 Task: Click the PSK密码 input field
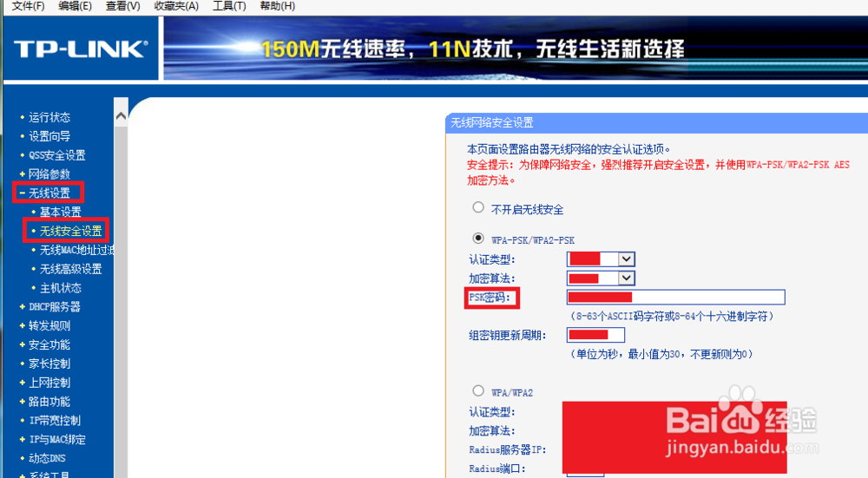click(x=675, y=297)
